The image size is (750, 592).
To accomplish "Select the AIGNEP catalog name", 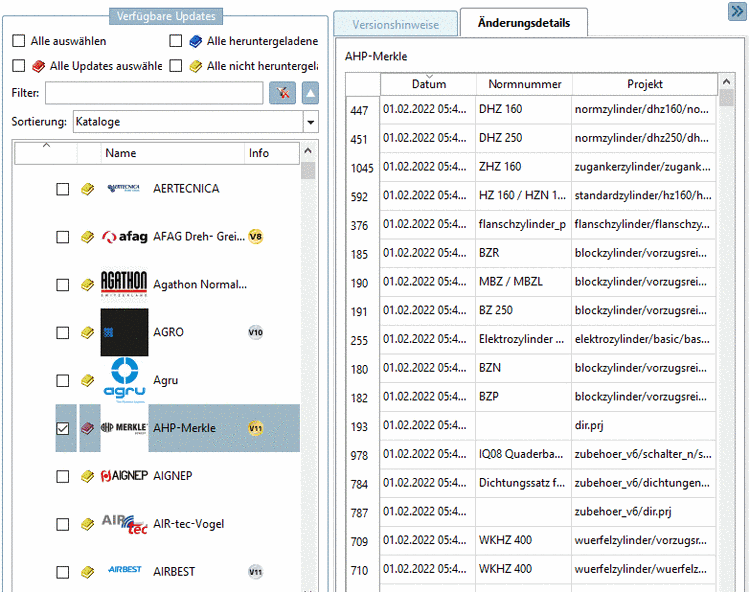I will tap(173, 476).
